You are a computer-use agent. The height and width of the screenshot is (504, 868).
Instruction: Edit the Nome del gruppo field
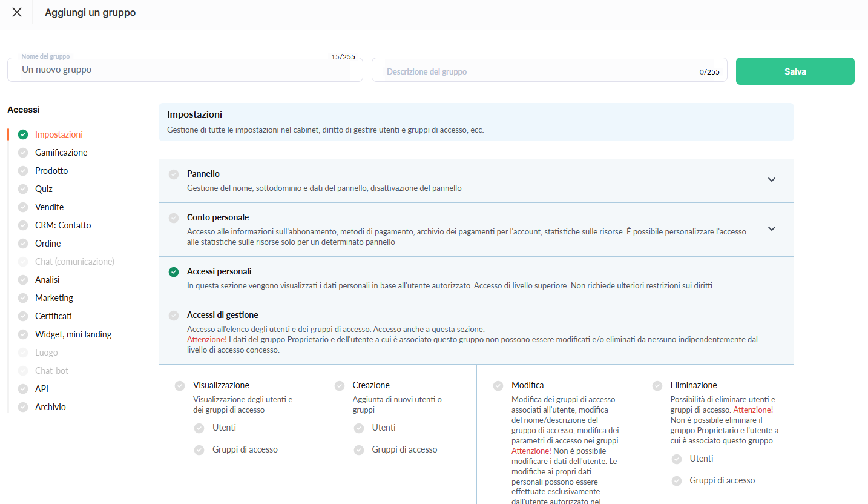tap(185, 70)
